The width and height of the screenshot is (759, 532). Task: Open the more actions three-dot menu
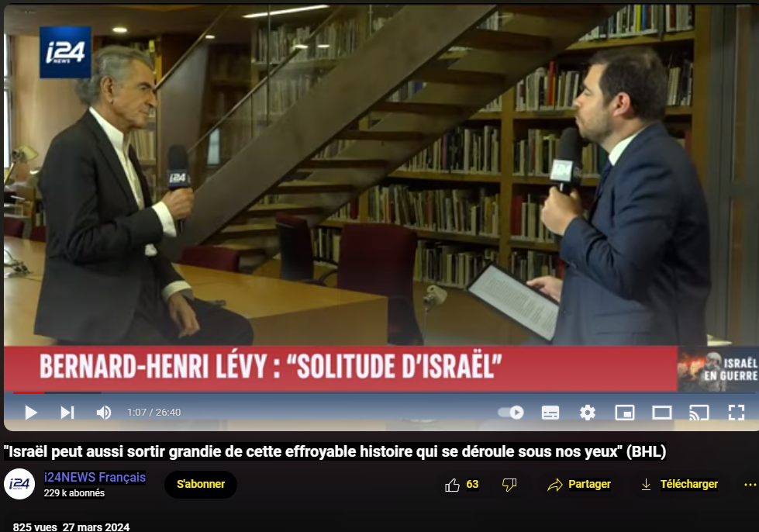pyautogui.click(x=750, y=485)
